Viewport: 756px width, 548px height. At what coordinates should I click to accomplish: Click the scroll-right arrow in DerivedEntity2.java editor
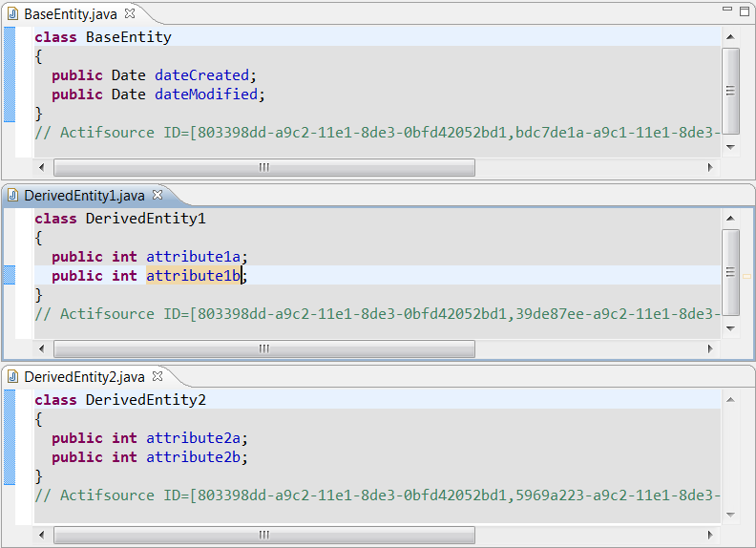[709, 535]
